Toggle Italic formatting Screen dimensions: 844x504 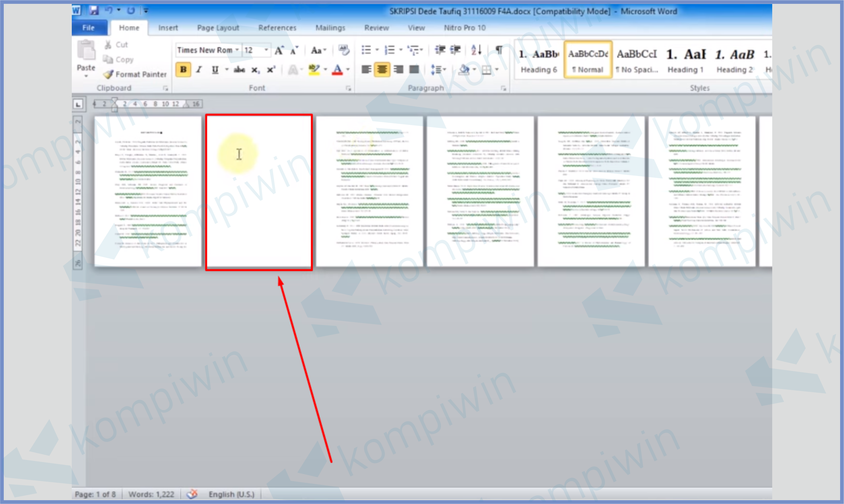click(199, 70)
